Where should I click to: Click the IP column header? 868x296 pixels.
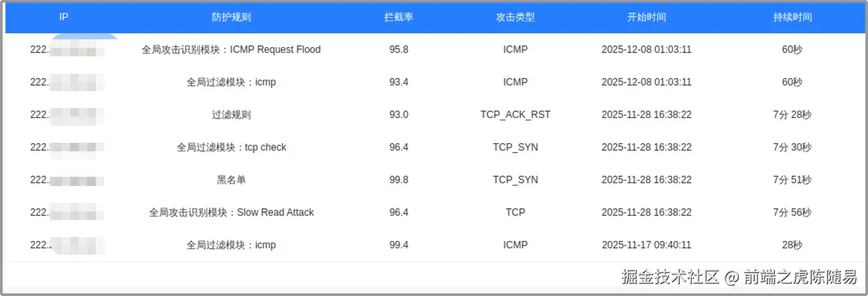tap(64, 17)
